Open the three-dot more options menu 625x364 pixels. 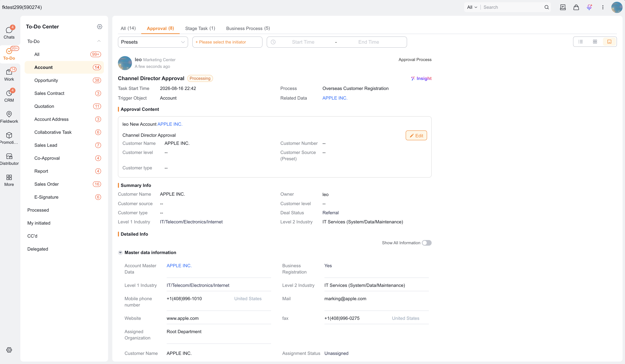(603, 7)
